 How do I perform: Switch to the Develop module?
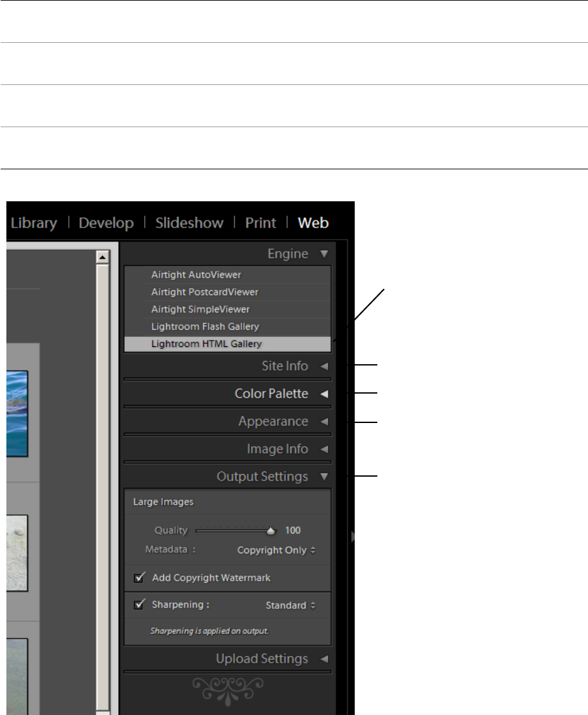[x=106, y=223]
